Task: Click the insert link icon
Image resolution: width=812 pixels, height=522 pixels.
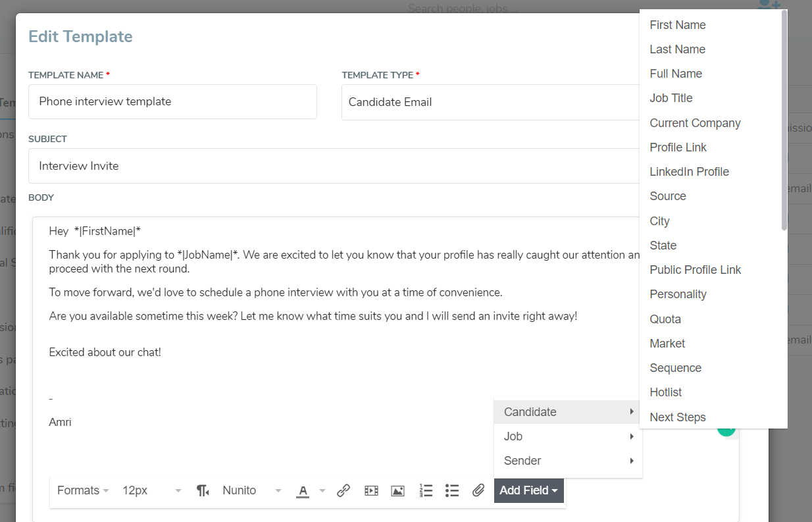Action: (x=343, y=490)
